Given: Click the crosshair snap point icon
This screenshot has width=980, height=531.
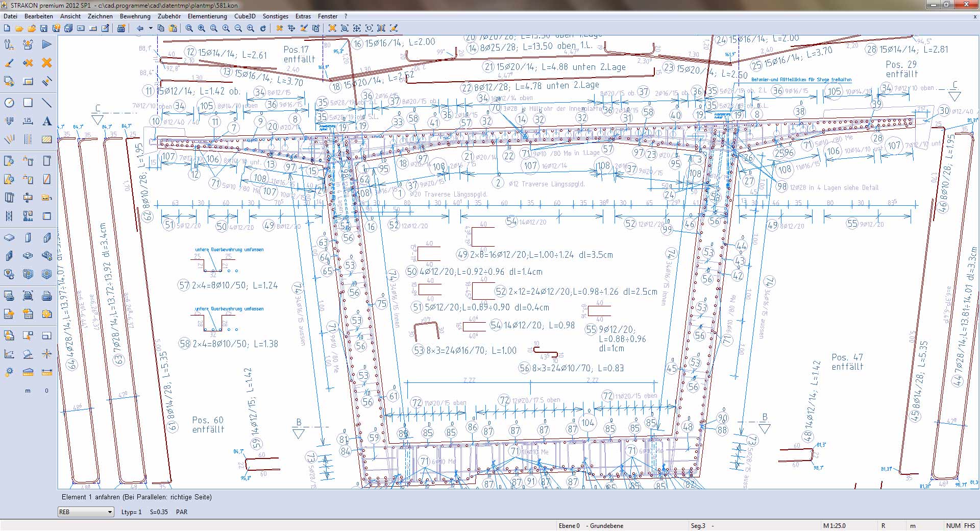Looking at the screenshot, I should pyautogui.click(x=47, y=353).
